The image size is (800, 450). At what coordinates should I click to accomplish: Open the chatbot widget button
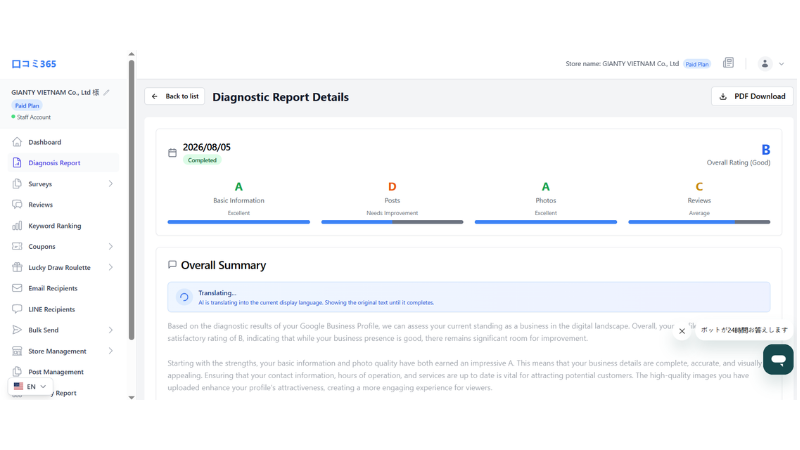(778, 359)
